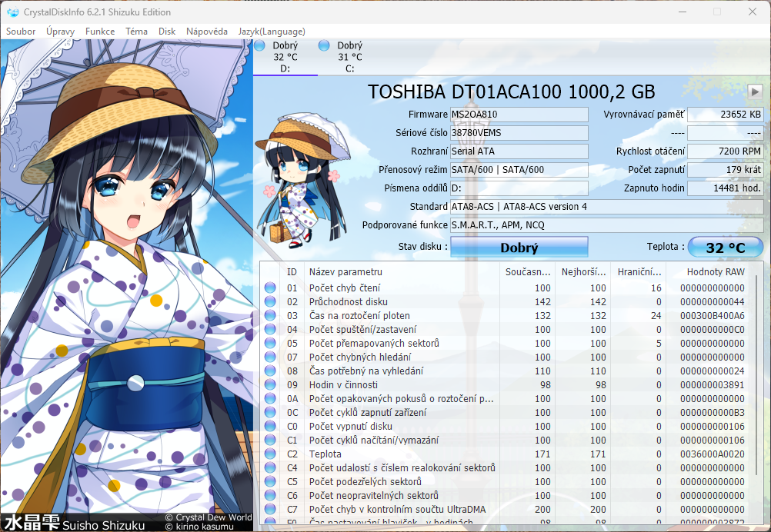This screenshot has height=532, width=771.
Task: Click the power-on count field 179 krát
Action: point(726,169)
